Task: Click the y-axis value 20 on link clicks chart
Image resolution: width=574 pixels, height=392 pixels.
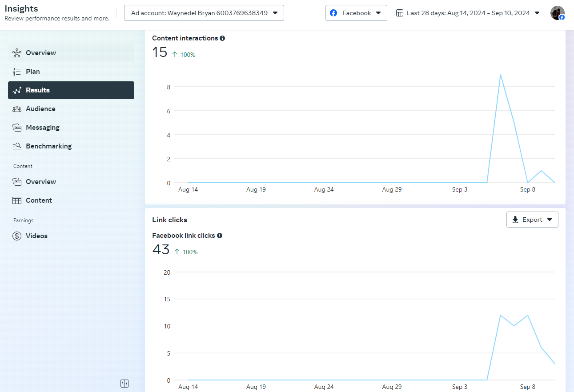Action: pyautogui.click(x=167, y=272)
